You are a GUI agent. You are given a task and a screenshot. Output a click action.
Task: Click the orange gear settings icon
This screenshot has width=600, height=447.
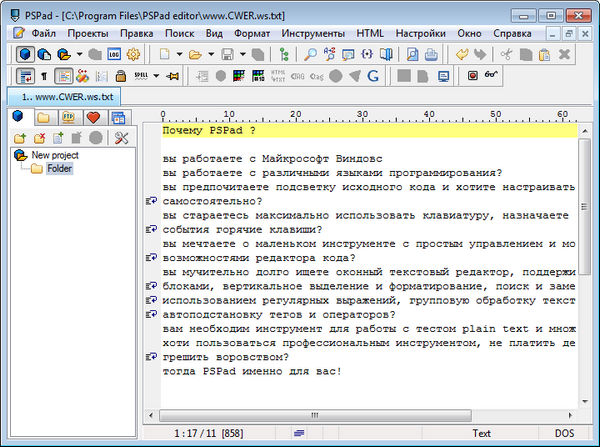(133, 54)
